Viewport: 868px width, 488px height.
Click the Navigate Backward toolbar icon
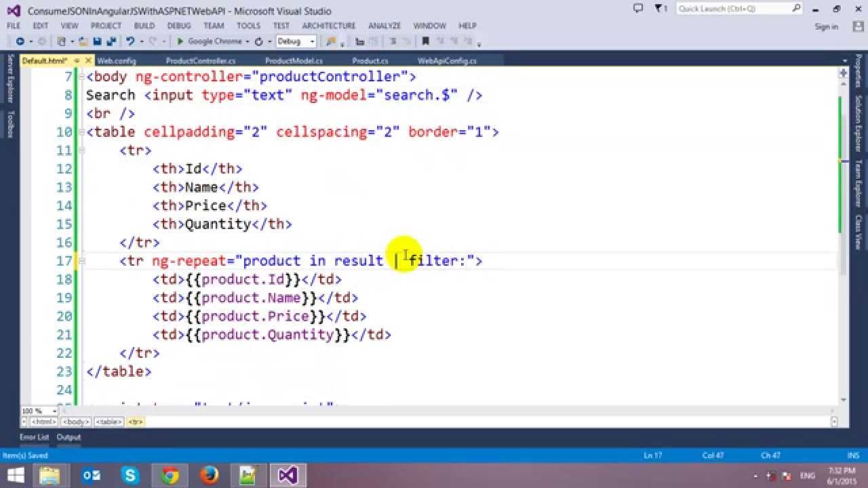click(x=20, y=41)
